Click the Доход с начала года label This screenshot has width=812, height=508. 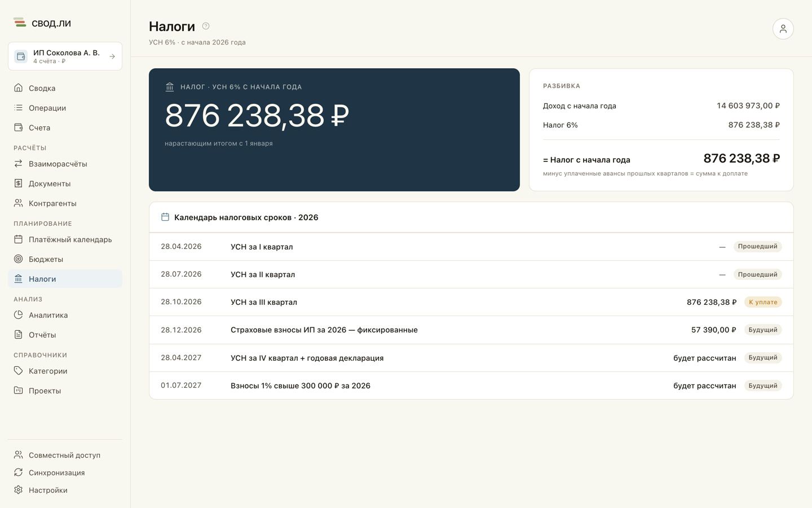pos(580,106)
